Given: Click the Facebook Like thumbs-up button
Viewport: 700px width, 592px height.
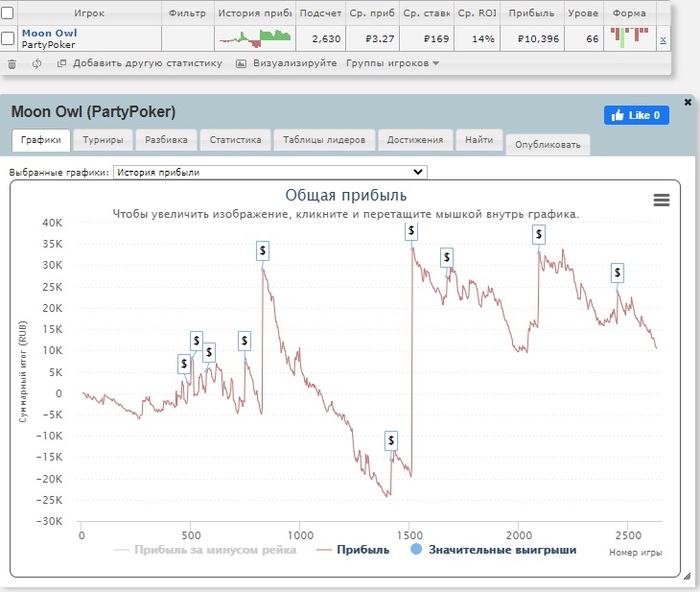Looking at the screenshot, I should coord(636,115).
